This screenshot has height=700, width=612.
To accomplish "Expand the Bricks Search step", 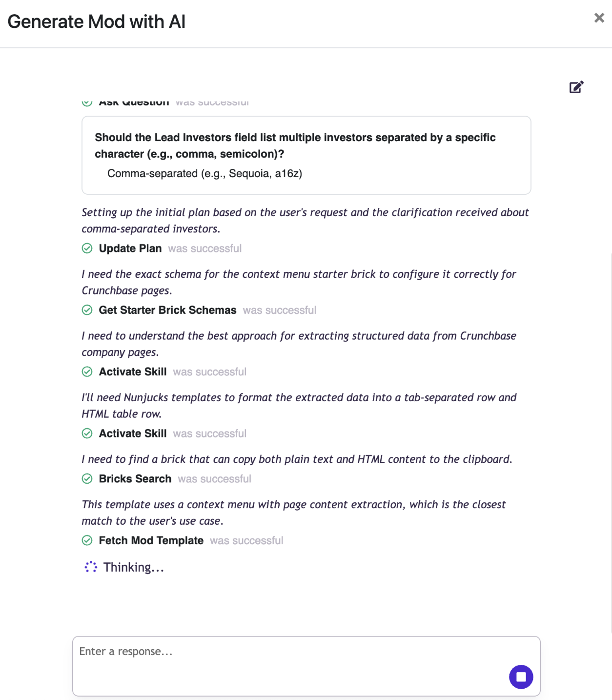I will click(x=135, y=479).
